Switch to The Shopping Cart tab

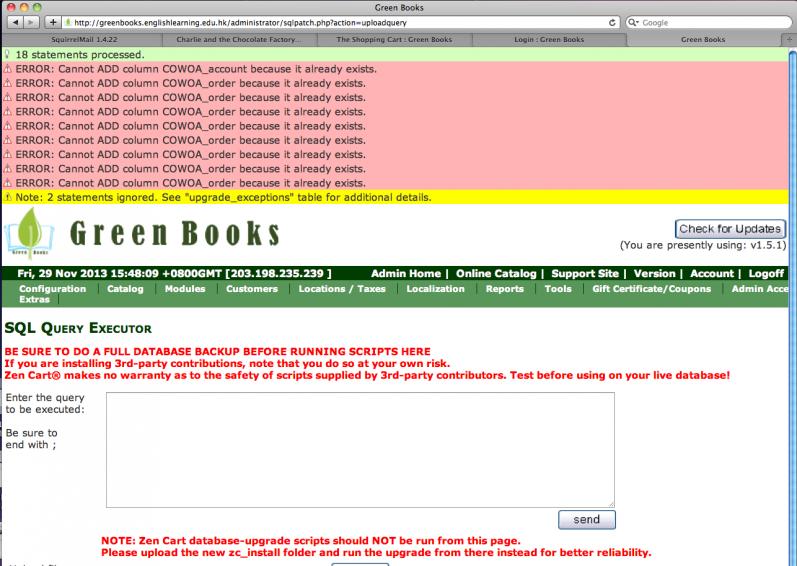(x=394, y=40)
